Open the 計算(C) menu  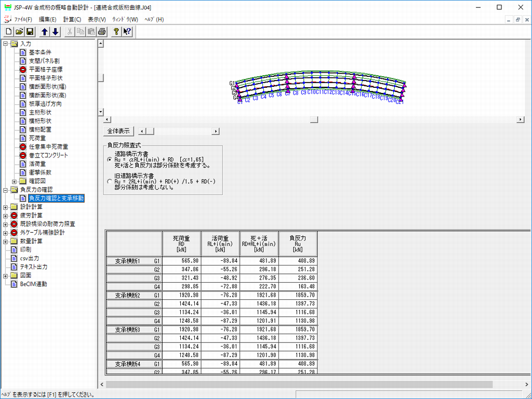tap(72, 19)
